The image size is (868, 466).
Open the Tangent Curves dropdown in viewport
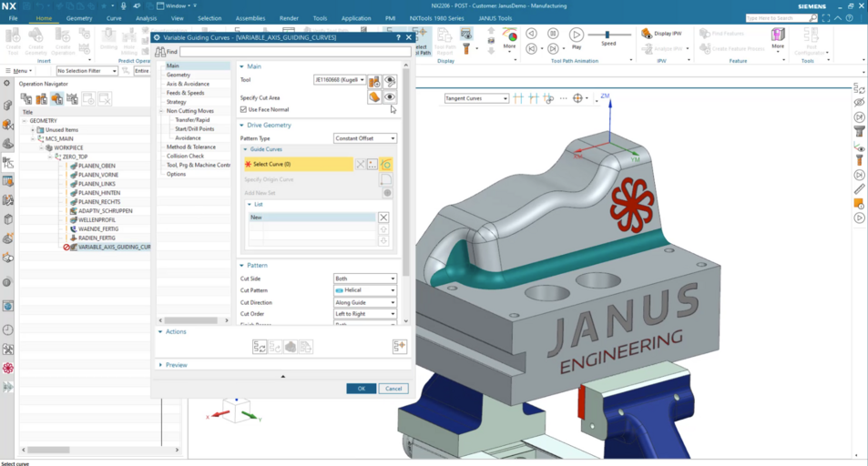[x=476, y=98]
